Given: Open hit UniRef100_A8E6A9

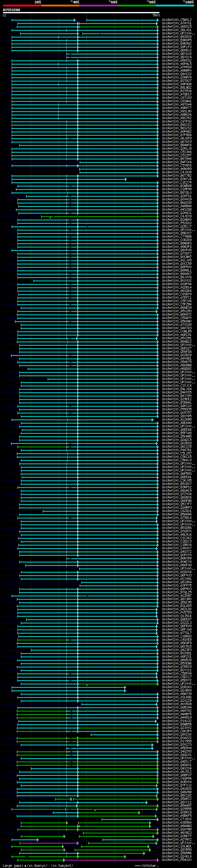Looking at the screenshot, I should click(177, 422).
